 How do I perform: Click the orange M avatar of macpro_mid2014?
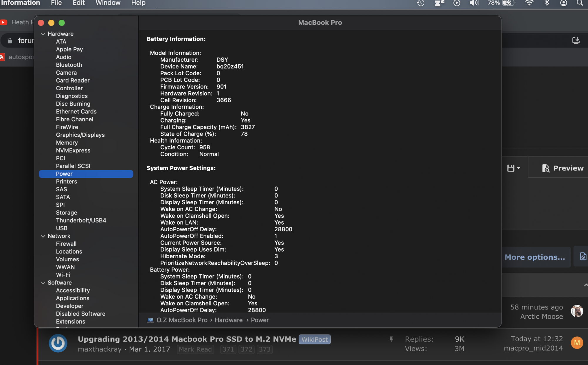[577, 343]
